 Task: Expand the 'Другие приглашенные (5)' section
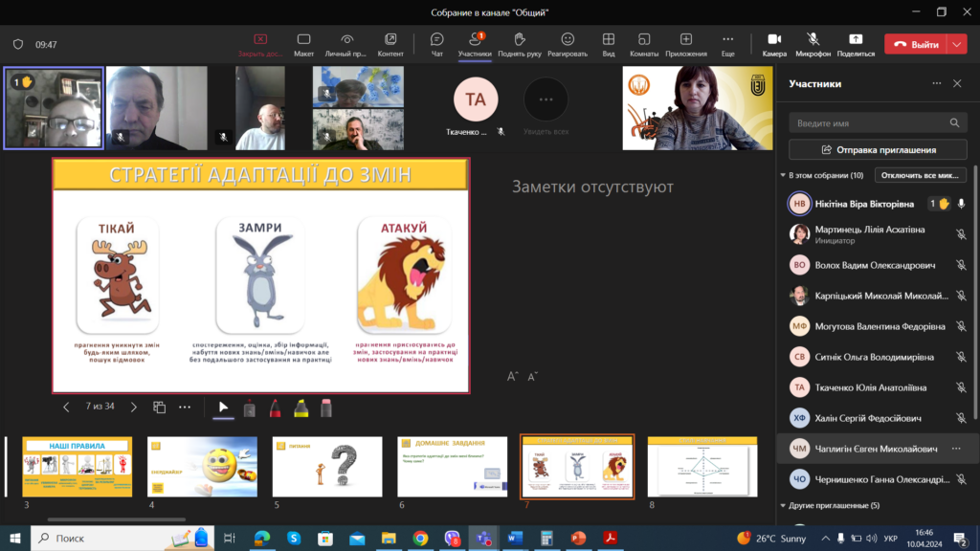tap(783, 505)
